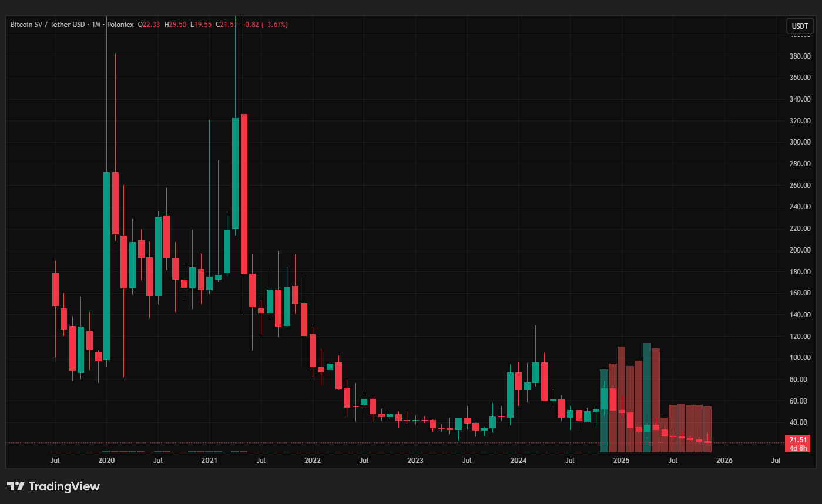The width and height of the screenshot is (822, 504).
Task: Select the 2022 marker on time axis
Action: point(312,461)
